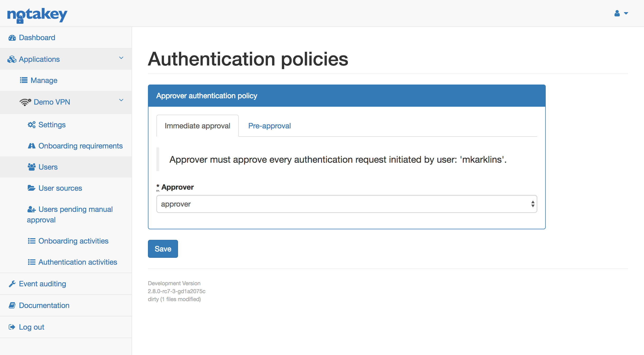Click the Save button

pyautogui.click(x=163, y=249)
